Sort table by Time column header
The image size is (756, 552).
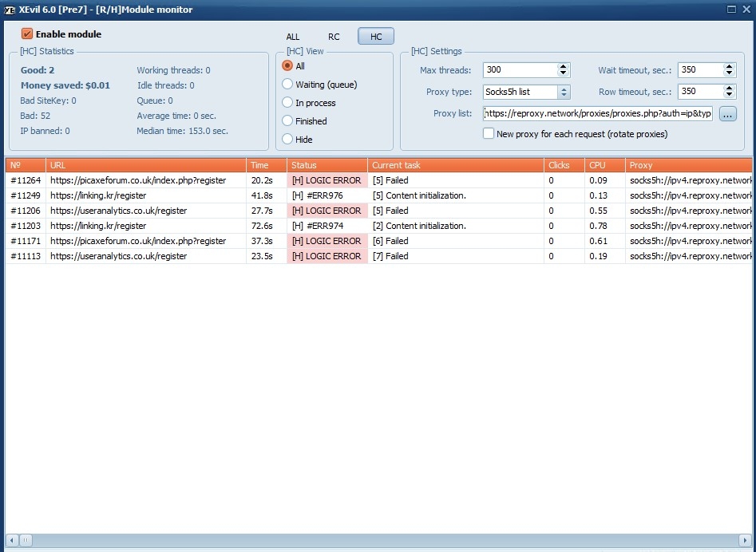[266, 165]
